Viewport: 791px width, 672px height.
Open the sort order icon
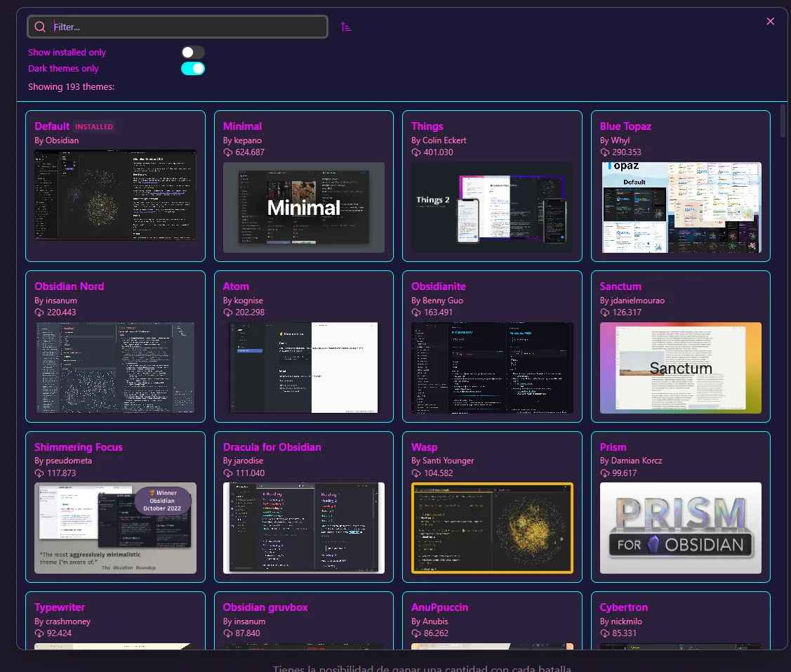[x=345, y=27]
